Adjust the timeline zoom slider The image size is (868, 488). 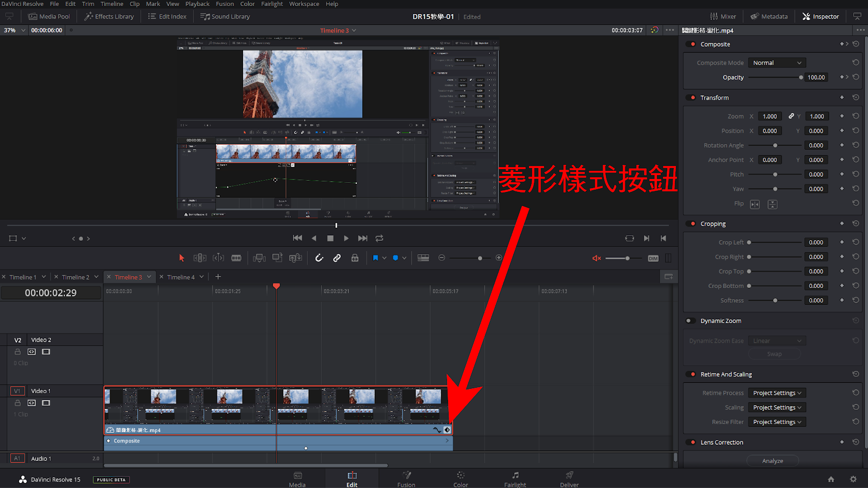(470, 258)
